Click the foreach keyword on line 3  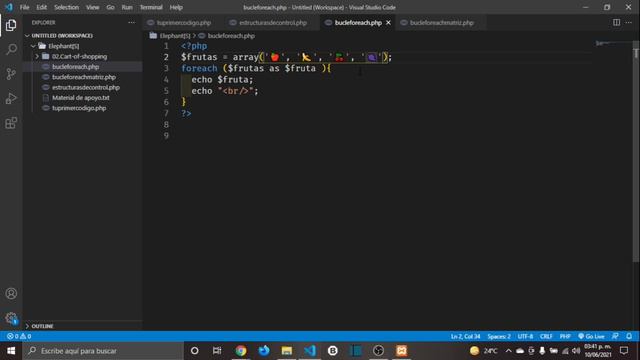pos(199,68)
